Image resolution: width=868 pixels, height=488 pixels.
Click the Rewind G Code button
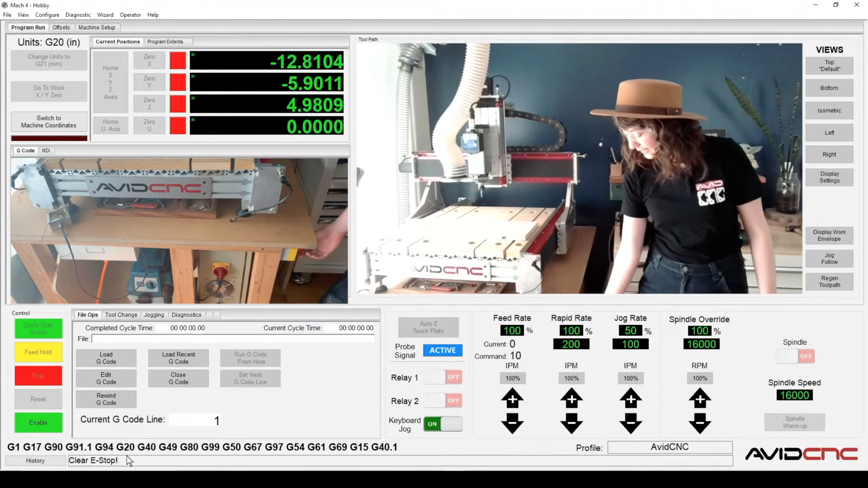tap(106, 398)
